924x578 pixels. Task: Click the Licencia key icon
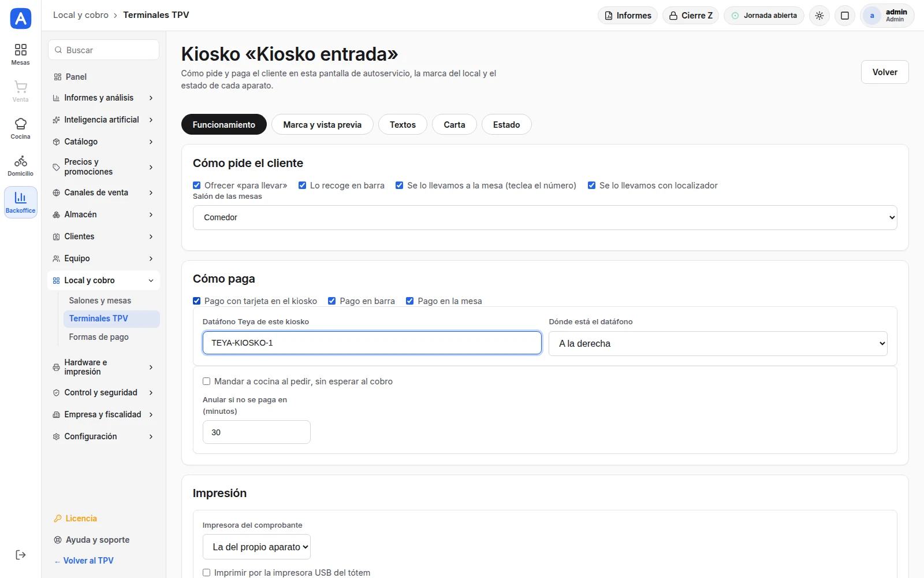[x=57, y=518]
